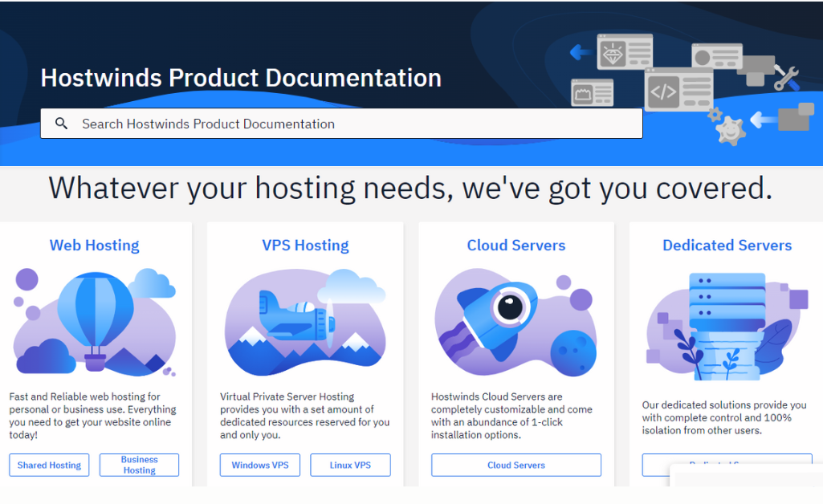The image size is (823, 504).
Task: Open the Web Hosting heading link
Action: [95, 245]
